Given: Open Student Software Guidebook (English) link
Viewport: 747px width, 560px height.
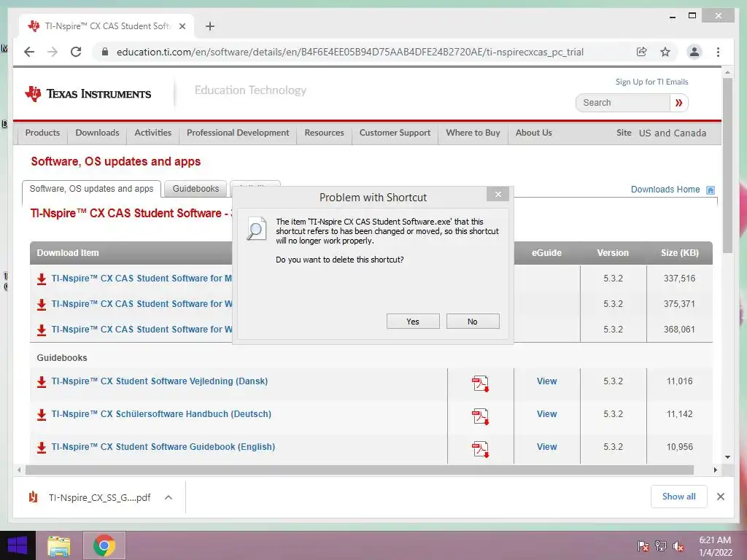Looking at the screenshot, I should click(x=163, y=447).
